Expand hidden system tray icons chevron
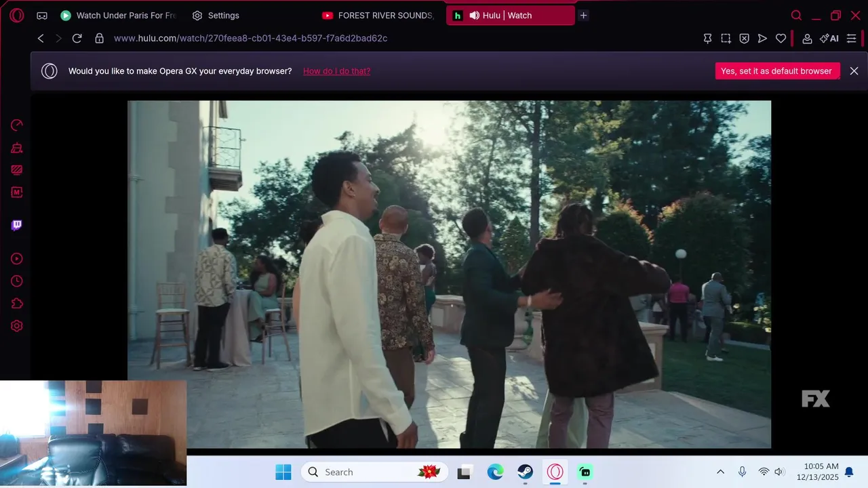The width and height of the screenshot is (868, 488). point(720,472)
